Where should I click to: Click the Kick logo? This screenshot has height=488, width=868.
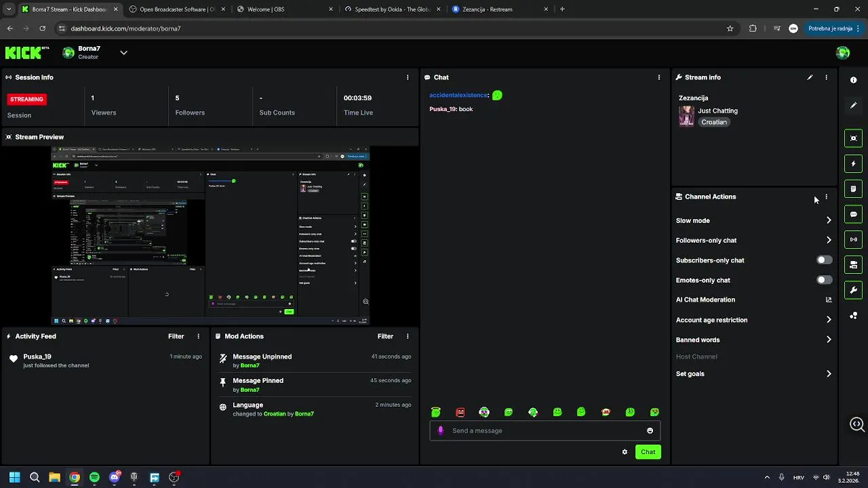(27, 53)
